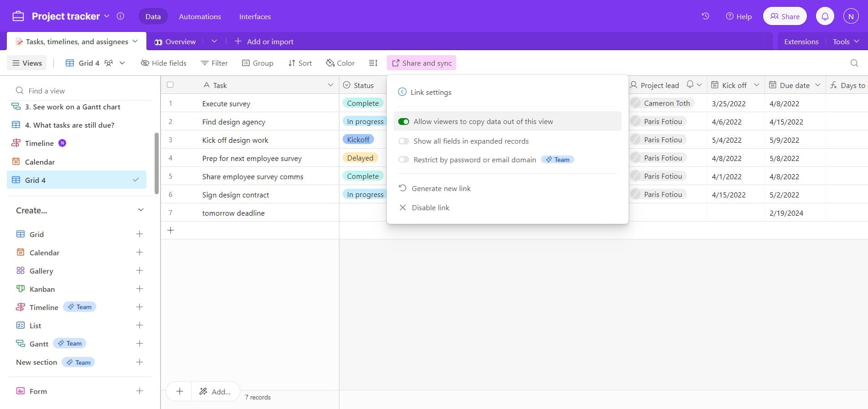This screenshot has height=409, width=868.
Task: Switch to the Automations tab
Action: click(200, 16)
